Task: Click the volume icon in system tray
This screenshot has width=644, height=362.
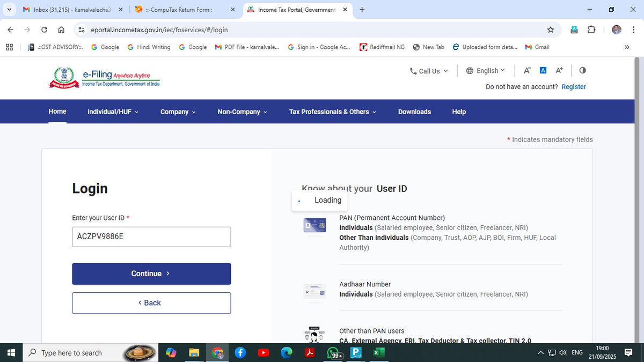Action: click(x=562, y=352)
